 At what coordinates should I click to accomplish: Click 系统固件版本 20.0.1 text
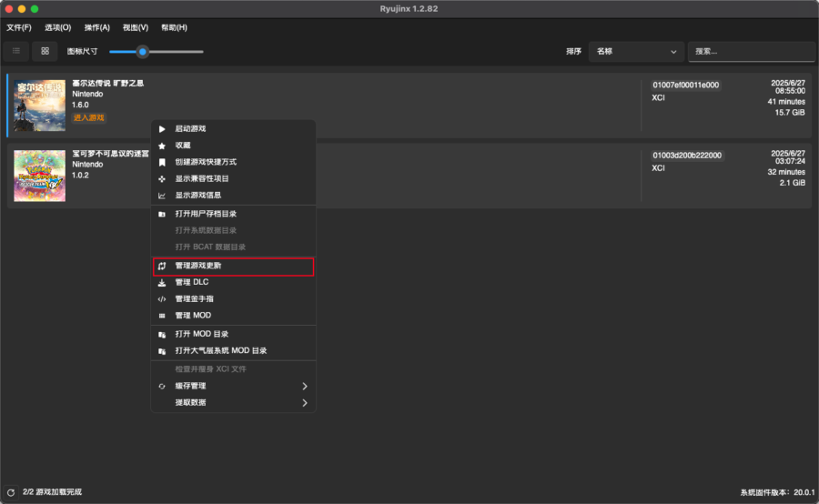[777, 492]
